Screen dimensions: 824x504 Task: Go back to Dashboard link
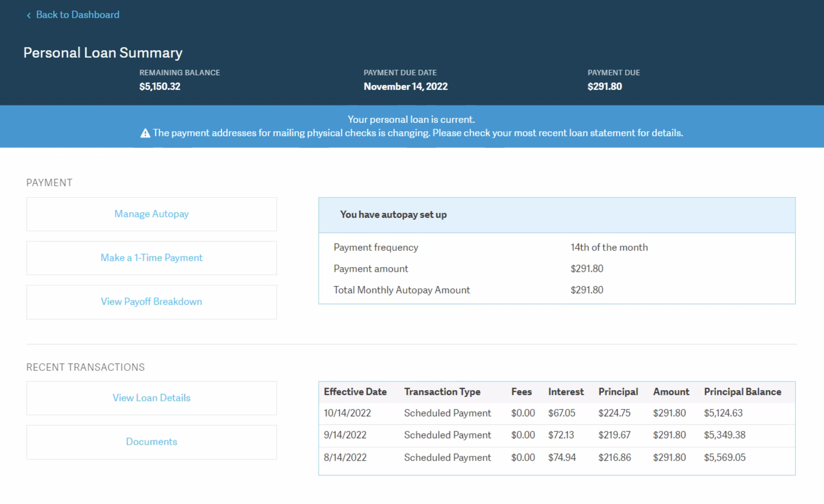[x=77, y=15]
